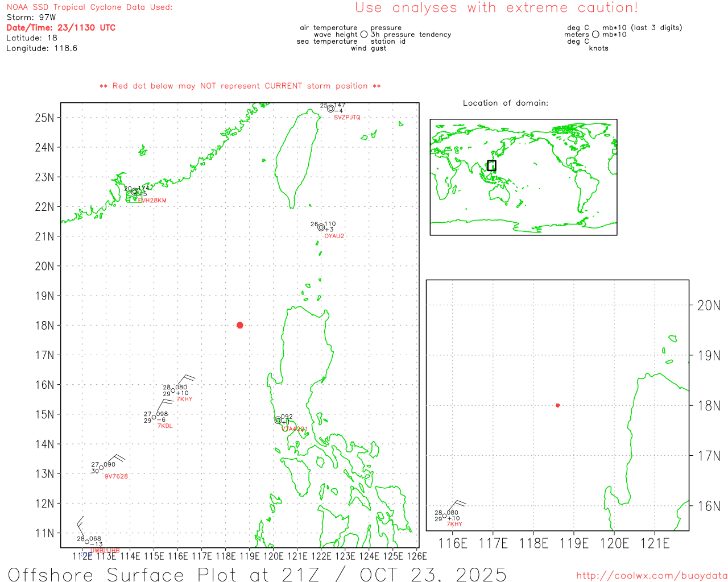Image resolution: width=728 pixels, height=582 pixels.
Task: Click the 123E longitude axis label
Action: click(x=345, y=556)
